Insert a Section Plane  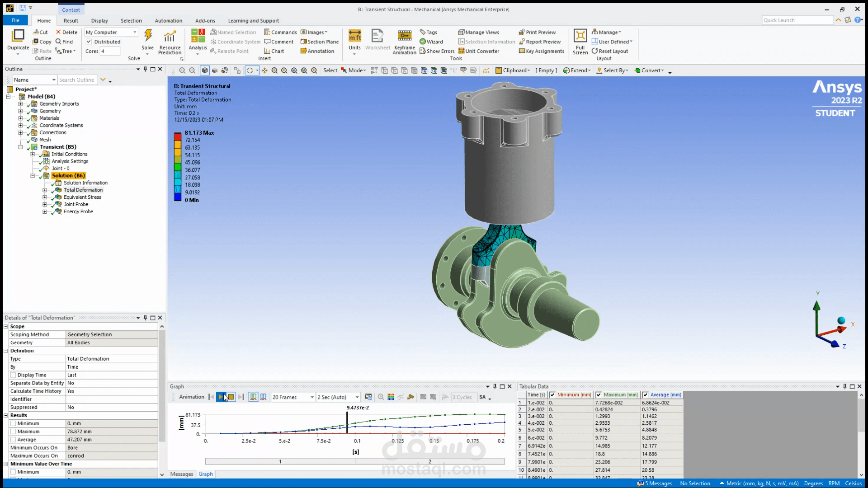[320, 42]
